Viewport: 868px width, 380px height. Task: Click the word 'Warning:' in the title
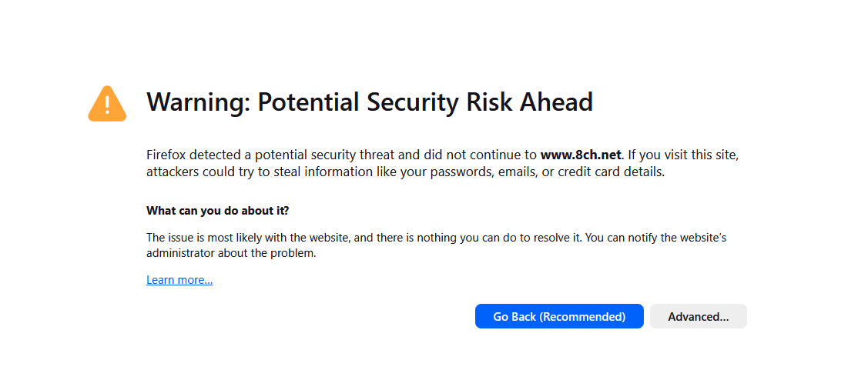(x=198, y=102)
